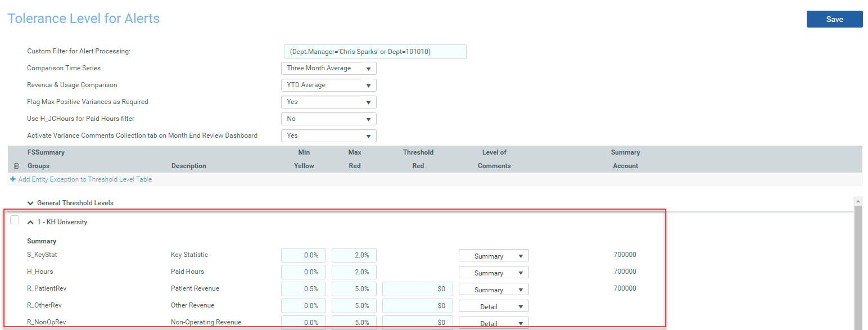Open the Revenue & Usage Comparison dropdown
The width and height of the screenshot is (868, 330).
328,85
